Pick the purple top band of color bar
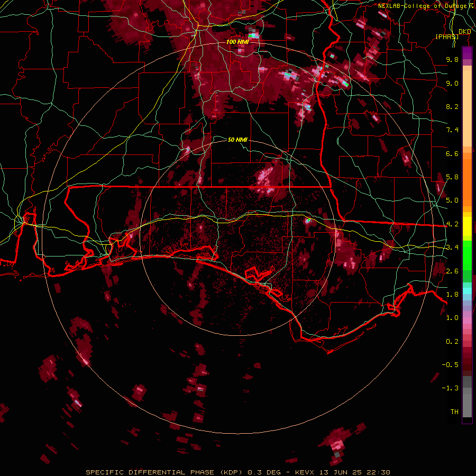476x476 pixels. click(x=467, y=53)
